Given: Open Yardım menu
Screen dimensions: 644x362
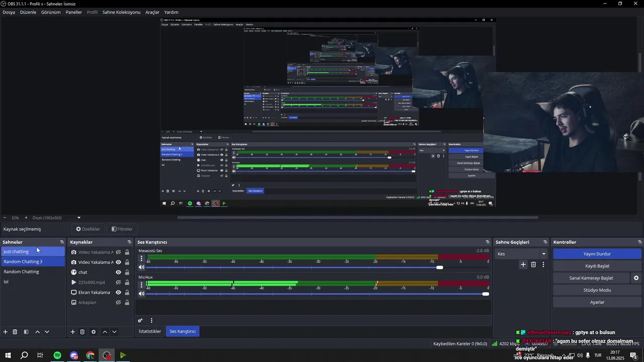Looking at the screenshot, I should coord(171,12).
